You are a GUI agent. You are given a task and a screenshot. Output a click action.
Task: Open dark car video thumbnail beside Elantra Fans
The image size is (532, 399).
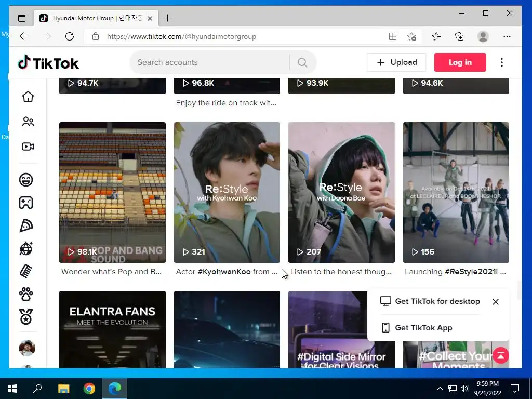(x=227, y=329)
